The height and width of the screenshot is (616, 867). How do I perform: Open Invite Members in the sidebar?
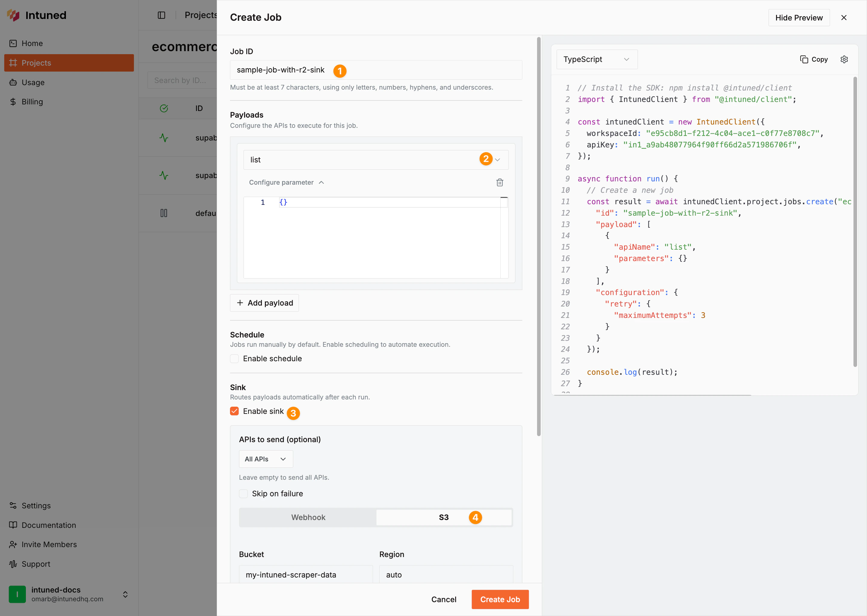(49, 544)
